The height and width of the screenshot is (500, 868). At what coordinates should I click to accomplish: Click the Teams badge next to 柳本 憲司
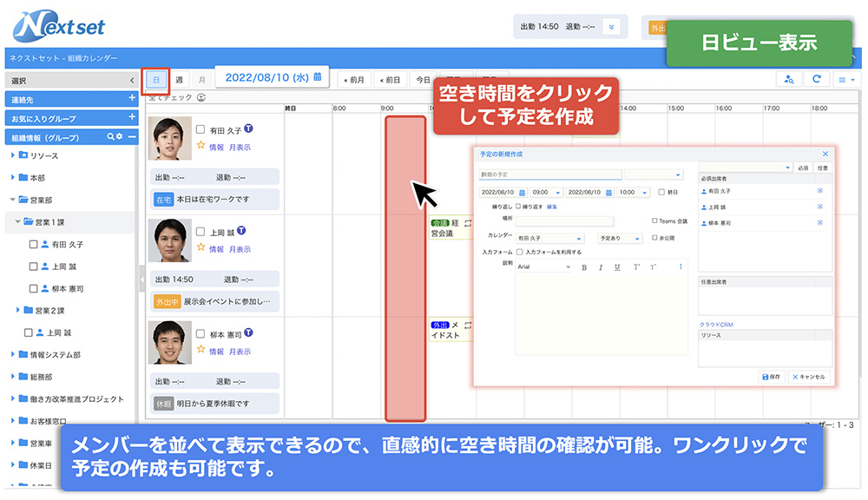248,332
